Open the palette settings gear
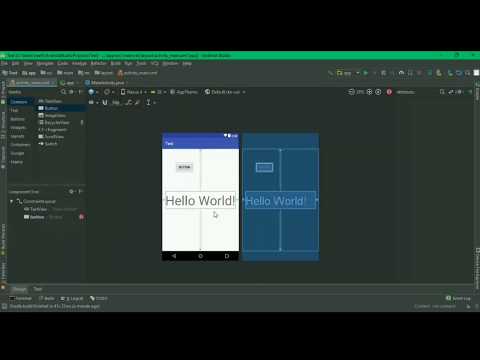 point(71,92)
